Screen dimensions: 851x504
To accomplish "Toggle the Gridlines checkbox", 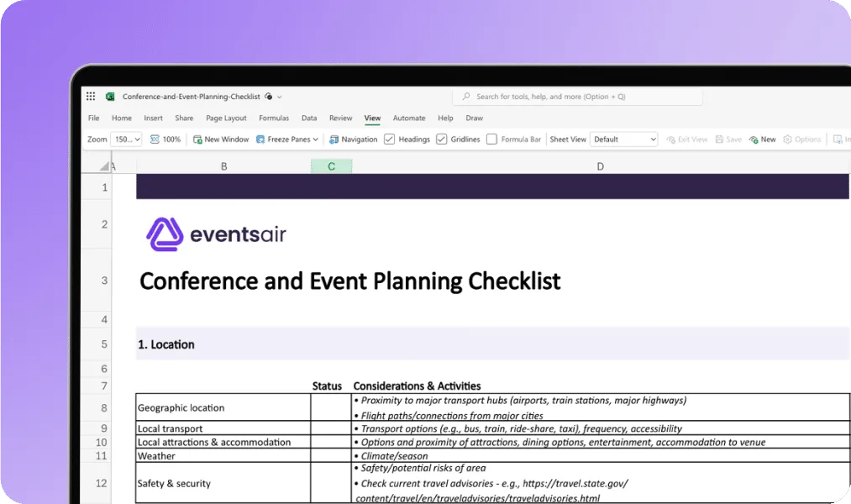I will 441,139.
